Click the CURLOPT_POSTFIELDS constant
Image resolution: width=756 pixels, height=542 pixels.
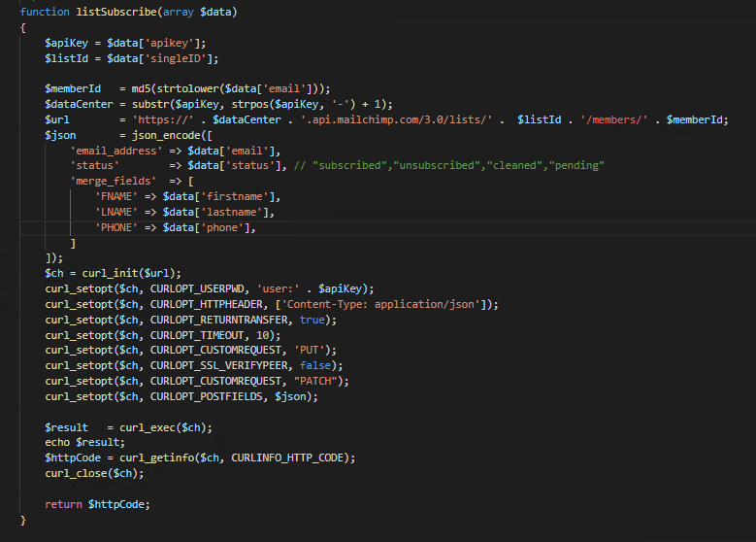207,396
